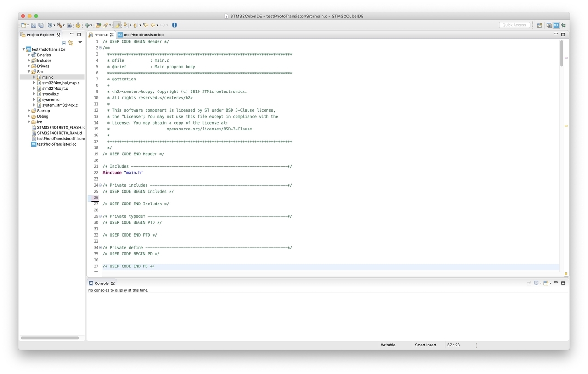
Task: Click the build configuration target icon
Action: coord(50,25)
